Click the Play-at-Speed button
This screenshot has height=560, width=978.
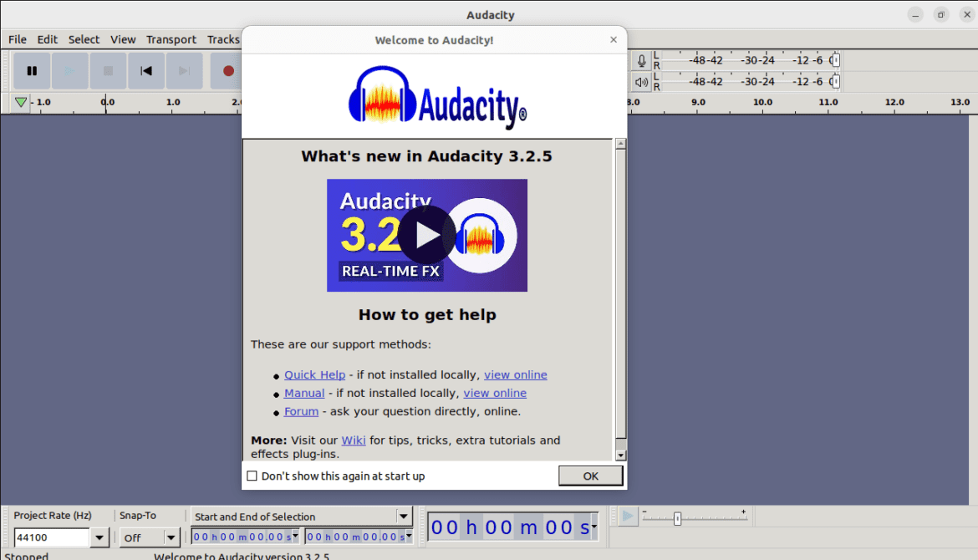coord(628,517)
